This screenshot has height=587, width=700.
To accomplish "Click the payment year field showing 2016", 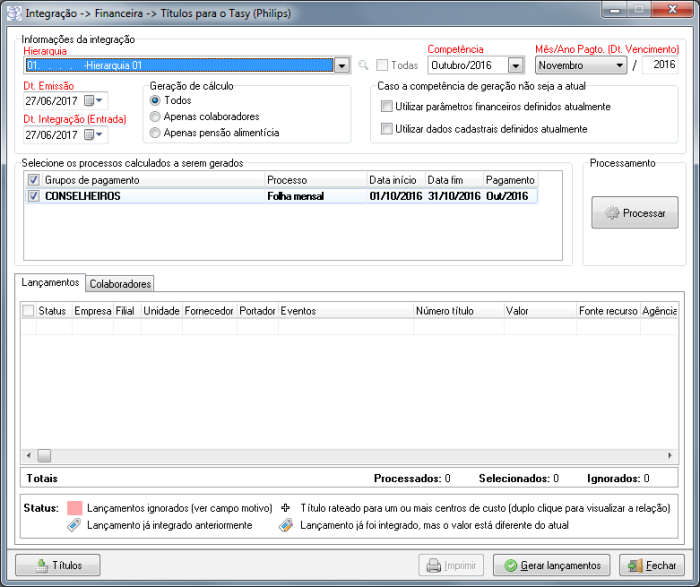I will click(662, 65).
